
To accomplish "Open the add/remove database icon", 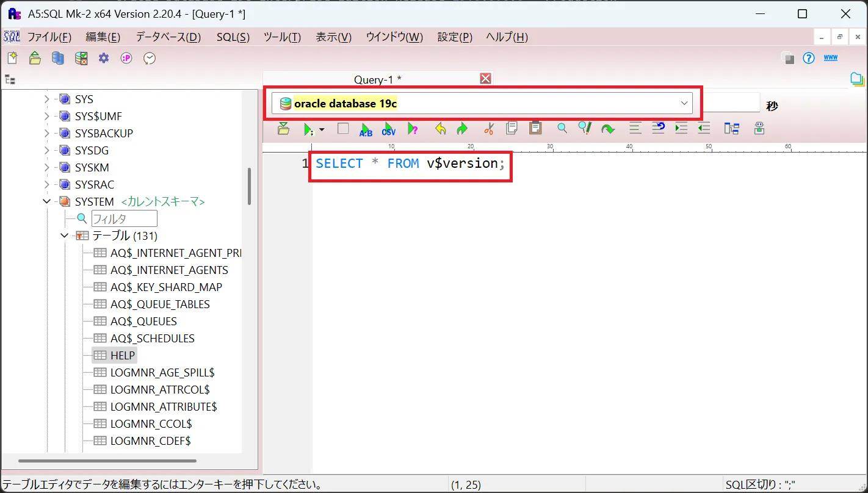I will click(x=58, y=58).
